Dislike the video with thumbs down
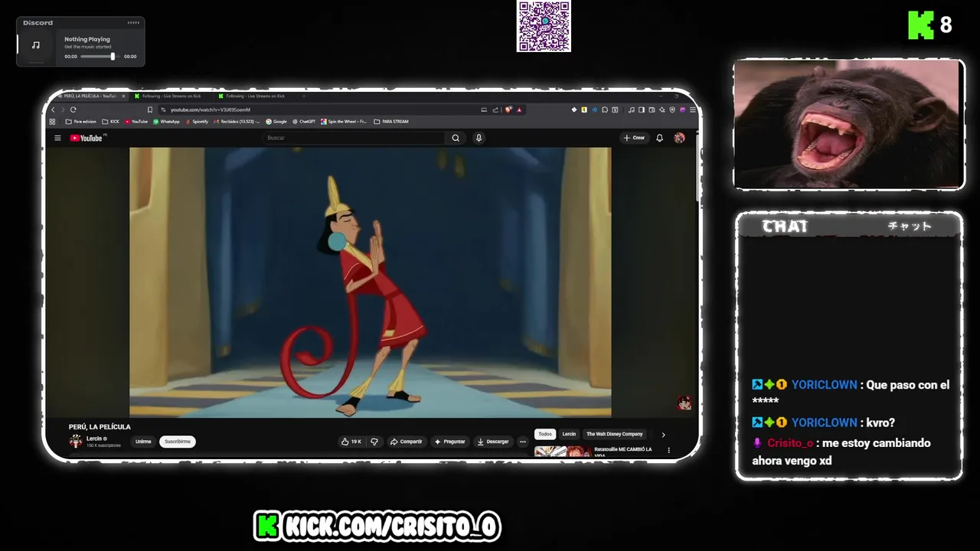 tap(374, 442)
